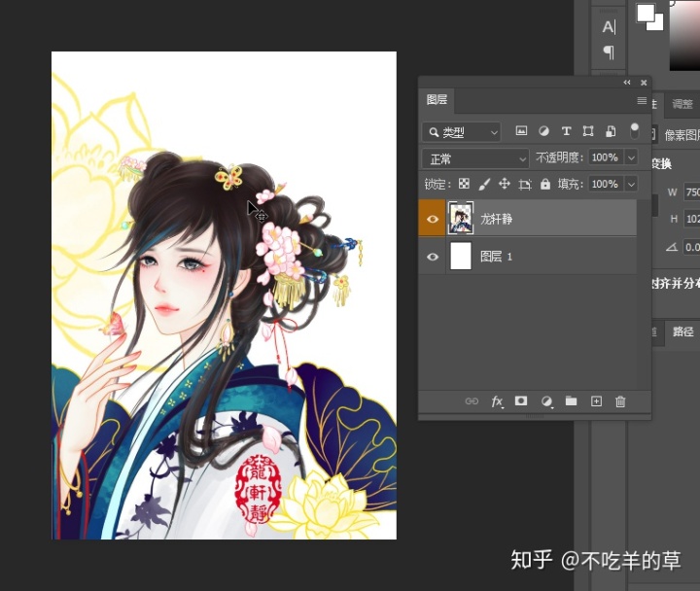Click the W width value field
This screenshot has height=591, width=700.
coord(692,192)
